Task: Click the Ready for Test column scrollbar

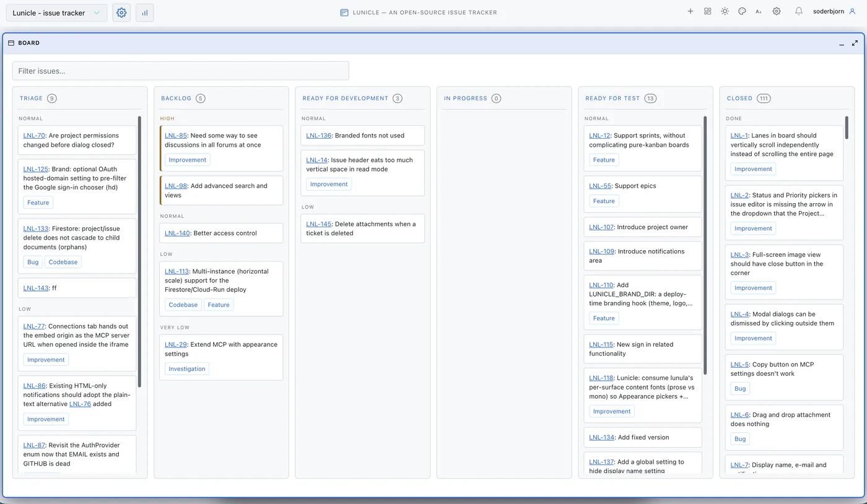Action: pos(705,244)
